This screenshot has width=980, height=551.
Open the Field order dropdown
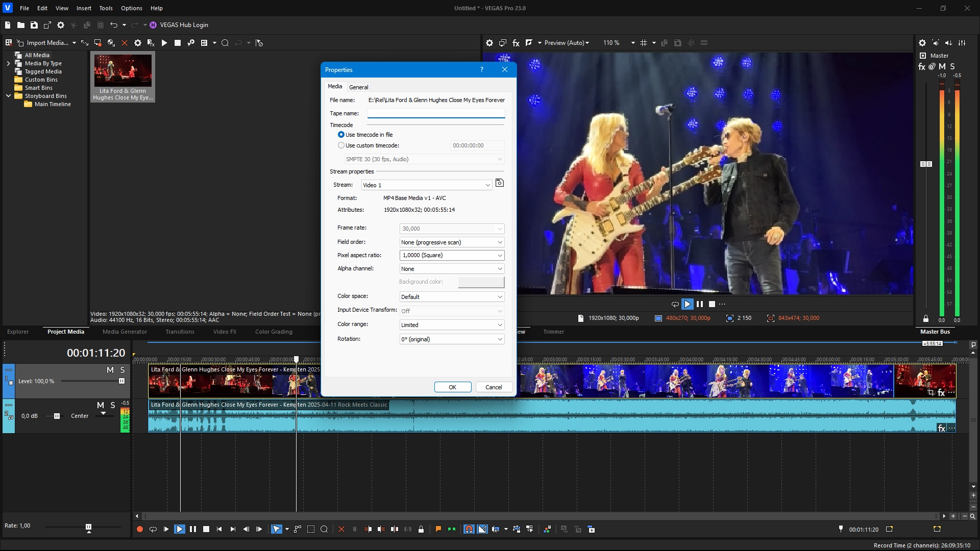(x=452, y=242)
